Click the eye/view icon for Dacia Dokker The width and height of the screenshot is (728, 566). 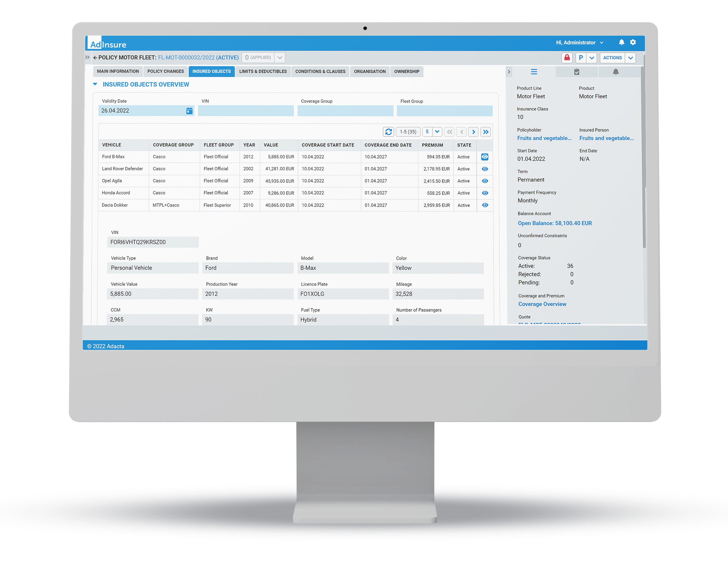(484, 204)
